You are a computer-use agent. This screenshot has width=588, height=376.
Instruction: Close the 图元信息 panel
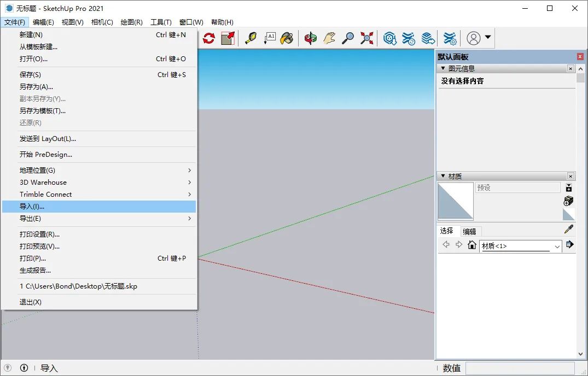pos(570,68)
